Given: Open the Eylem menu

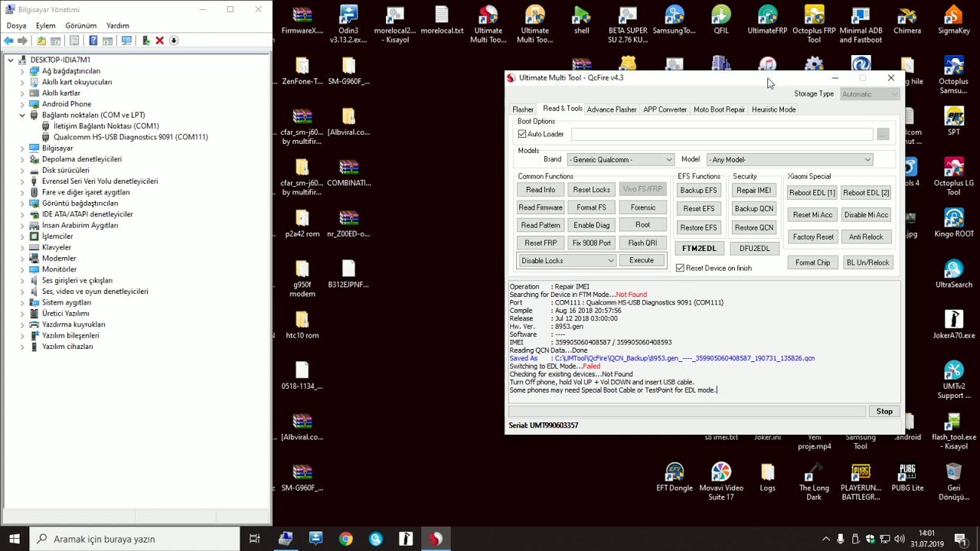Looking at the screenshot, I should 46,25.
